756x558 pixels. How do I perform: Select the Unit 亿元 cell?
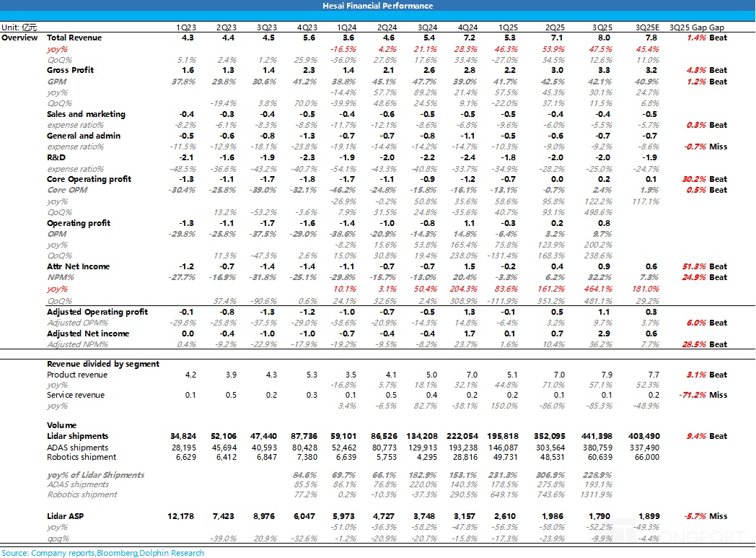point(19,27)
